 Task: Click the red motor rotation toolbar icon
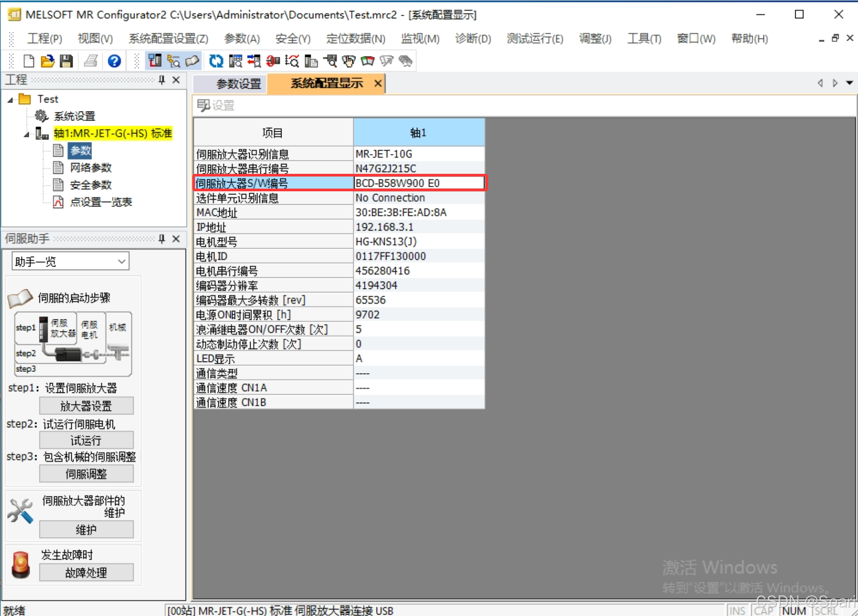pyautogui.click(x=273, y=61)
